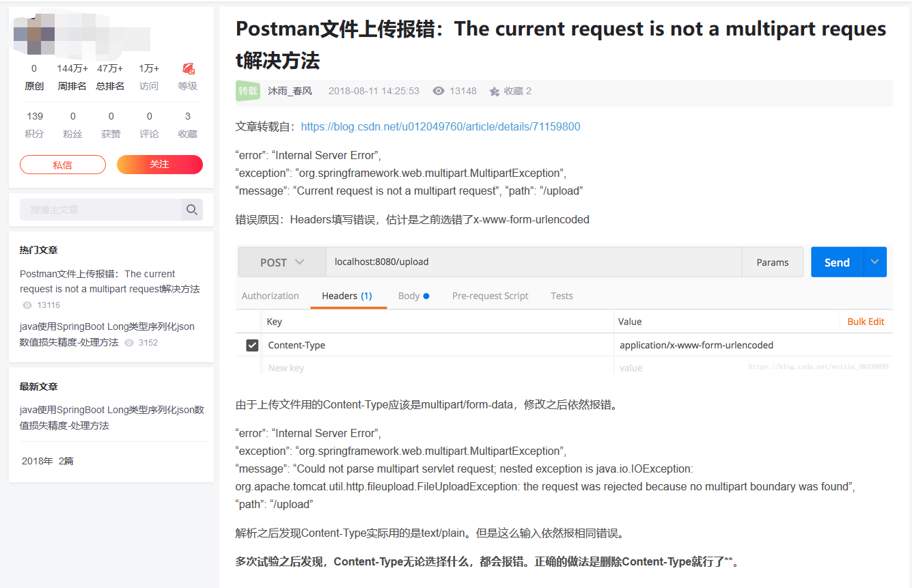Click the 评论 0 stat
This screenshot has height=588, width=912.
click(150, 125)
